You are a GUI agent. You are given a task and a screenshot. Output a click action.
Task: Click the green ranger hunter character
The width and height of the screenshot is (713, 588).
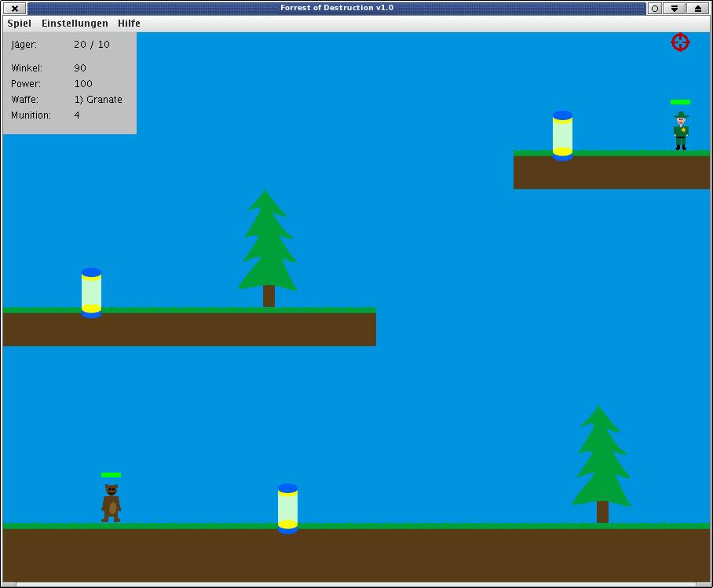pos(681,130)
